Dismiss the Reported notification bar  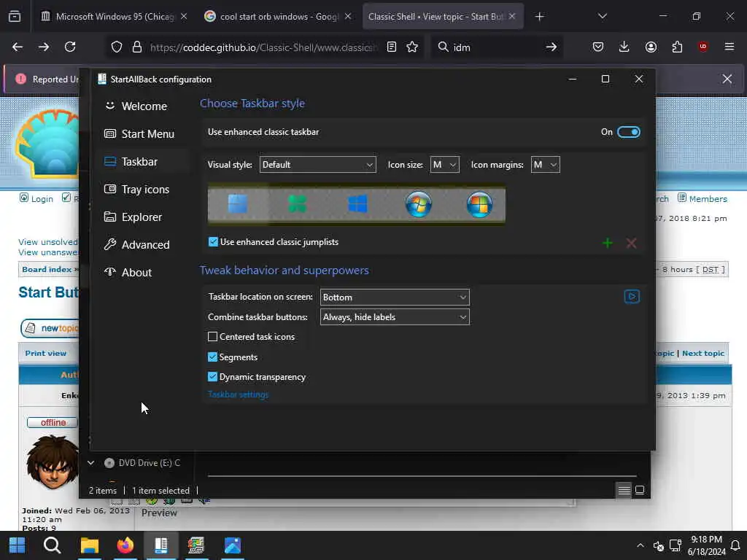tap(727, 79)
